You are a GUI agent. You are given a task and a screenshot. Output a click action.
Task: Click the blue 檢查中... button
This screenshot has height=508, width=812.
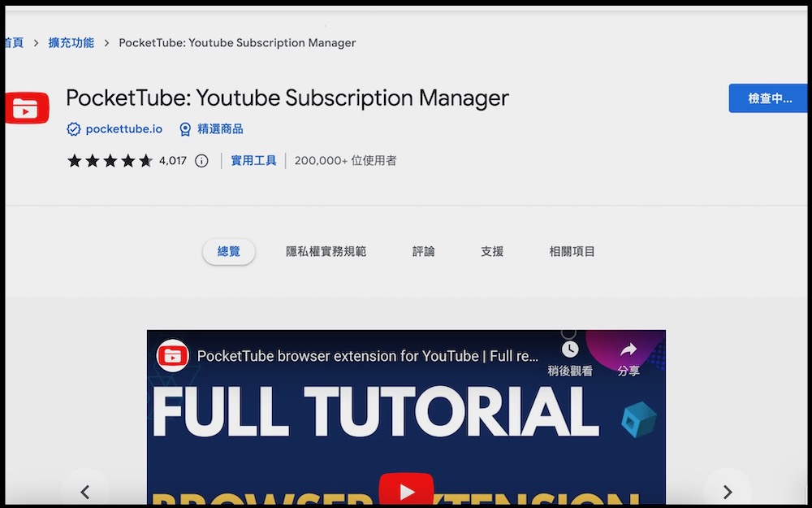click(768, 98)
